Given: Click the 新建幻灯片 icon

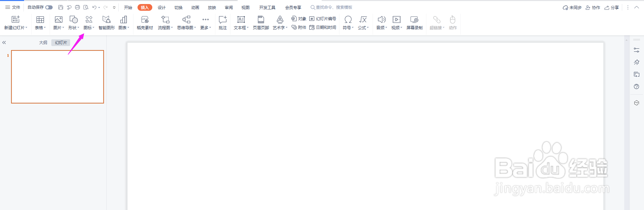Looking at the screenshot, I should [x=15, y=19].
